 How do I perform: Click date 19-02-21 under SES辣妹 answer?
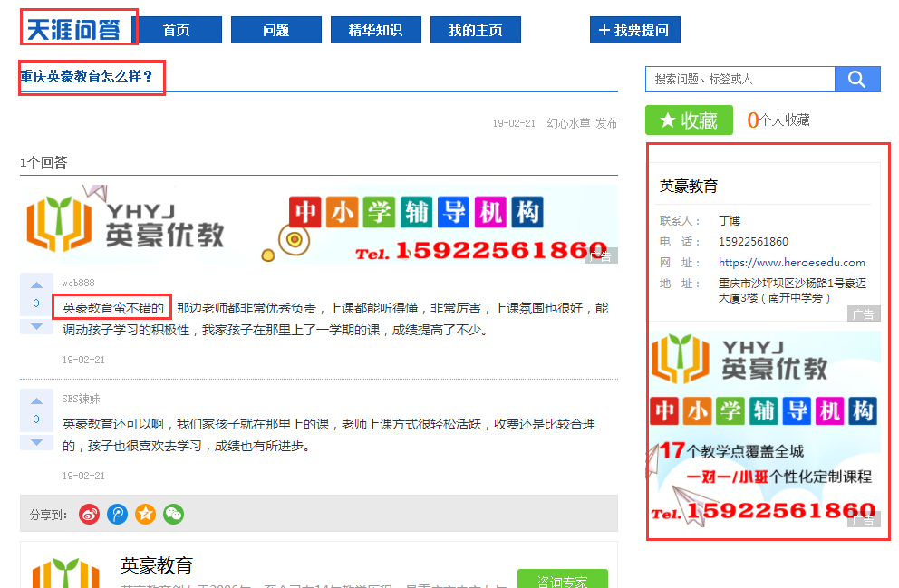(83, 476)
